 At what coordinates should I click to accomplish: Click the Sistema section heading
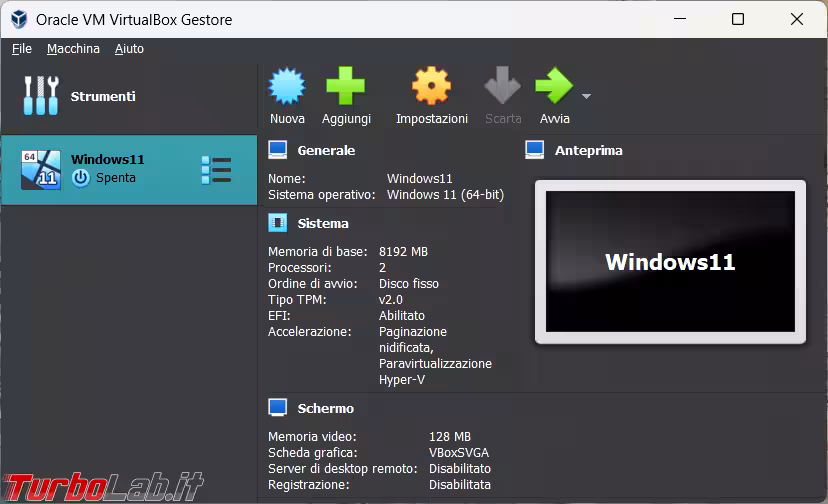(x=322, y=223)
